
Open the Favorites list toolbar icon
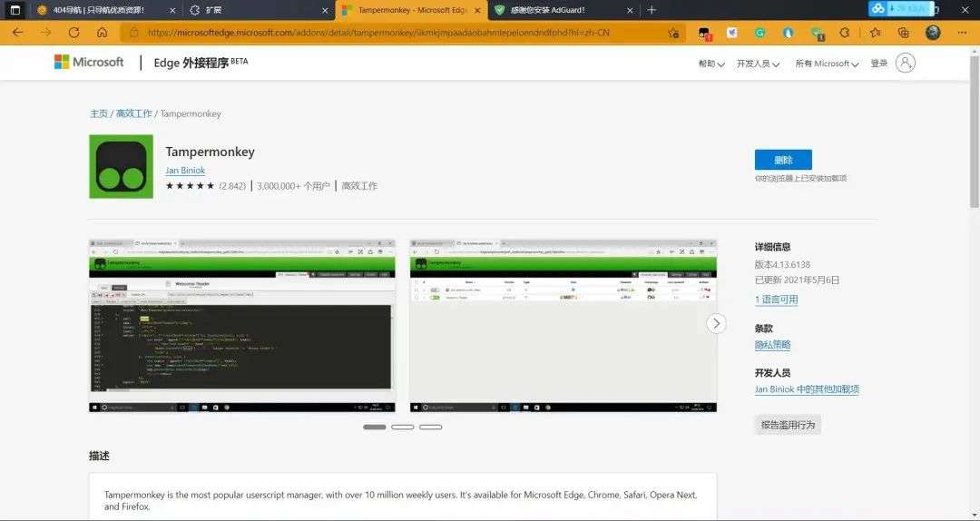(875, 33)
